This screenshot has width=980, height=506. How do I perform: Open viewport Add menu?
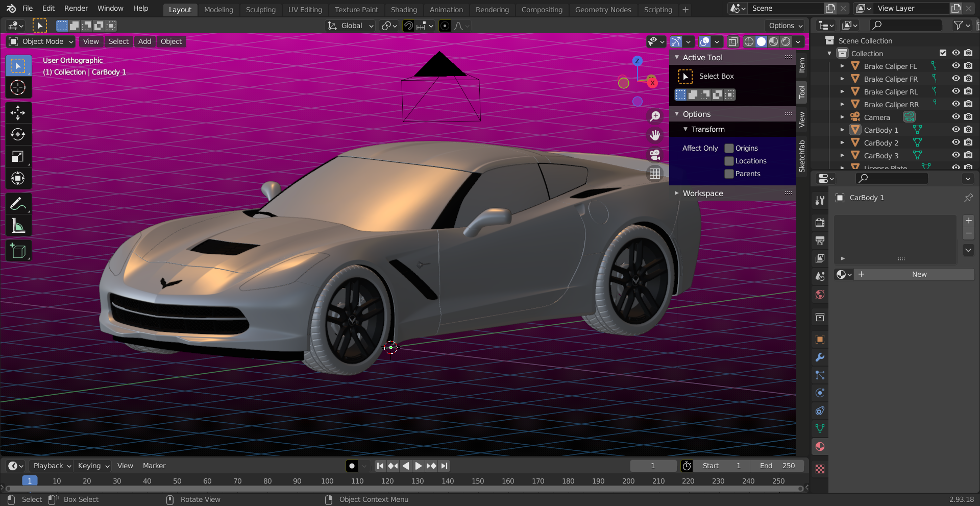144,41
